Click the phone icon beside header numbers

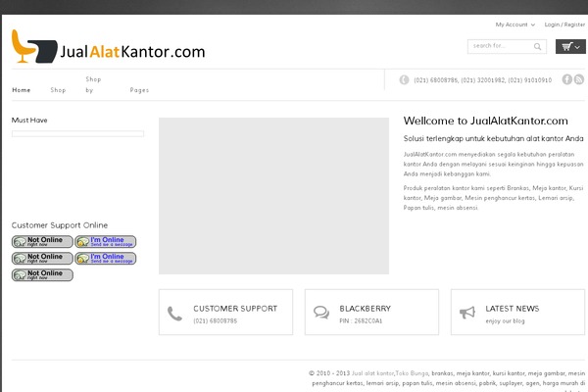[x=404, y=80]
